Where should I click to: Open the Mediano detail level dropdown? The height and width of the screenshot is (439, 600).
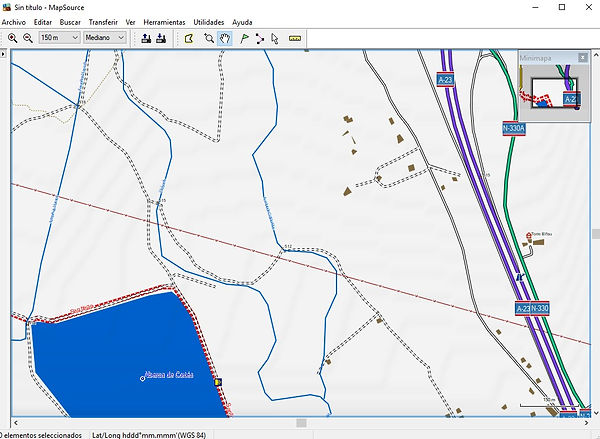point(105,38)
